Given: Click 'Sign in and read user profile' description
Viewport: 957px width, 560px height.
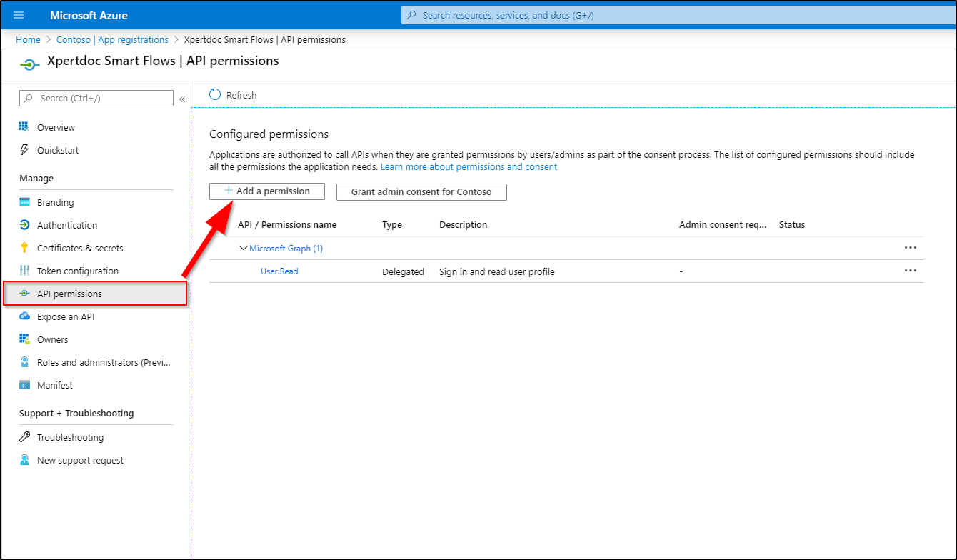Looking at the screenshot, I should (x=497, y=271).
